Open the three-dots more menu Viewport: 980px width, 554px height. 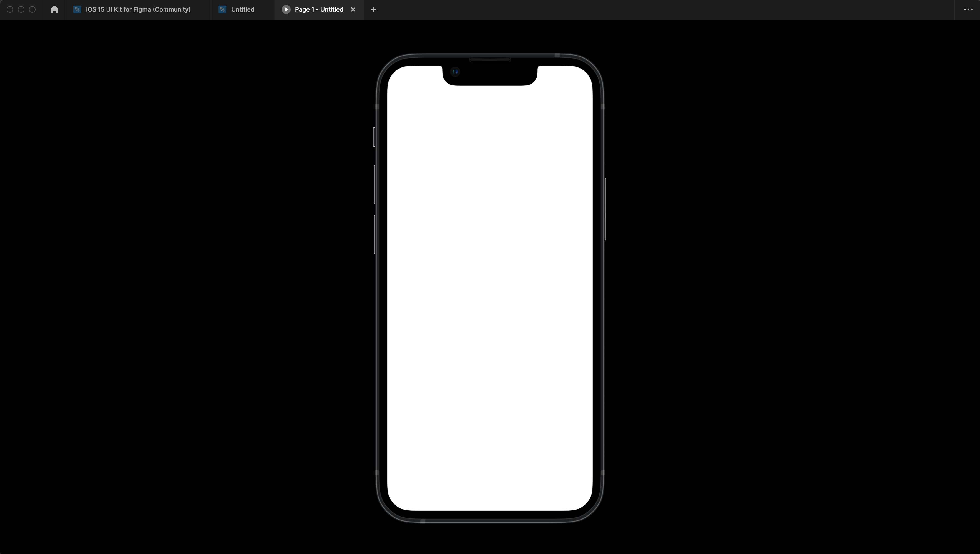968,9
